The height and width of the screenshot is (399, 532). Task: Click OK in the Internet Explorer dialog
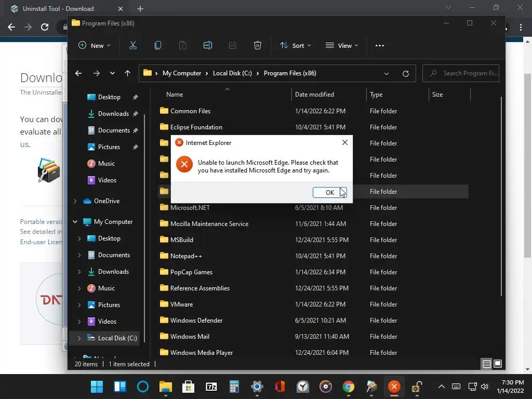coord(329,192)
